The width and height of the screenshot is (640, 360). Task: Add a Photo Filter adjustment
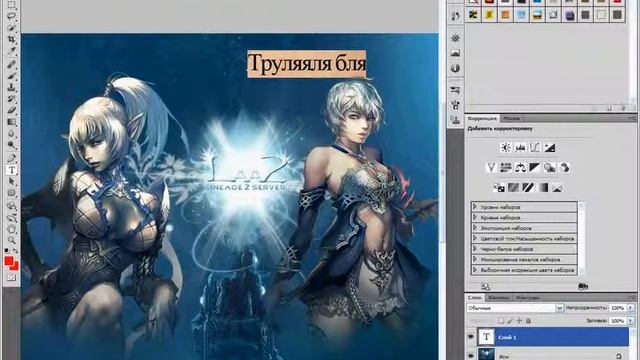coord(549,167)
